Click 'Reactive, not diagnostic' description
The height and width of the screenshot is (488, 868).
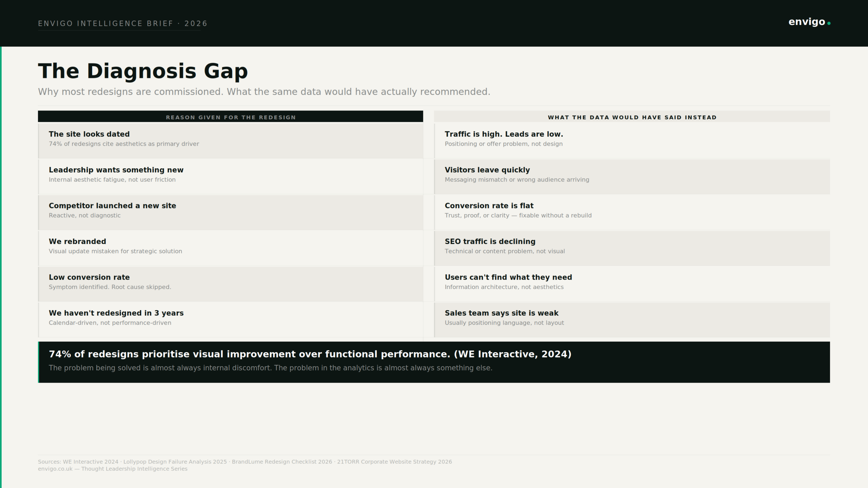(x=85, y=216)
